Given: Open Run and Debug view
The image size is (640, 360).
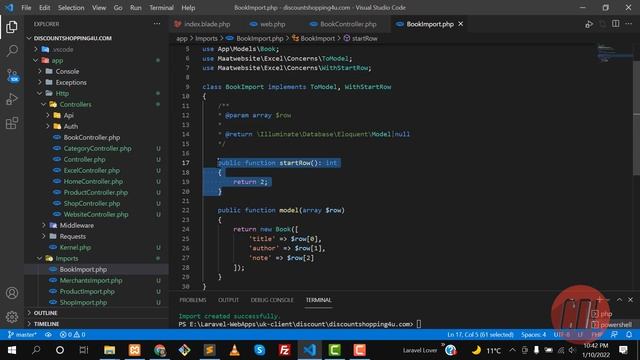Looking at the screenshot, I should 12,99.
